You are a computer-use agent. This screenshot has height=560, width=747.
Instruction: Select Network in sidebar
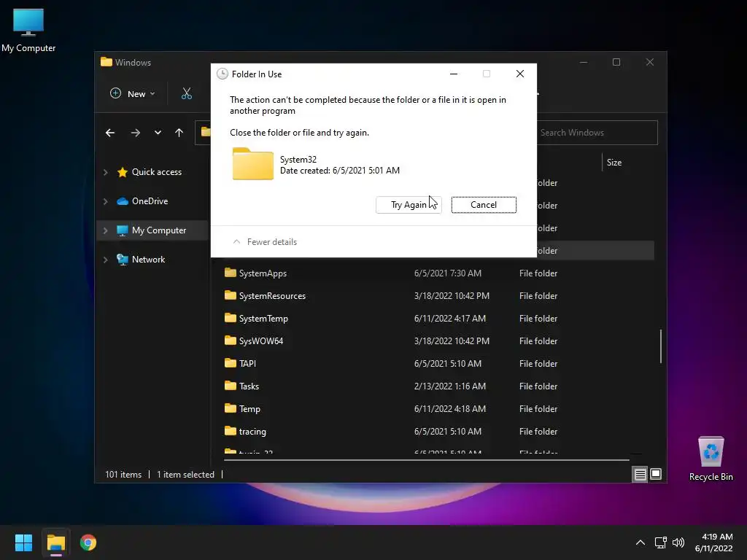click(148, 259)
